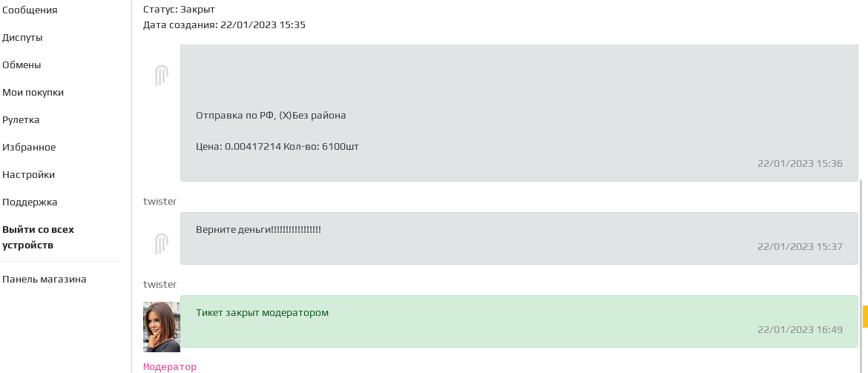The image size is (868, 373).
Task: Open Сообщения in the sidebar
Action: click(x=30, y=10)
